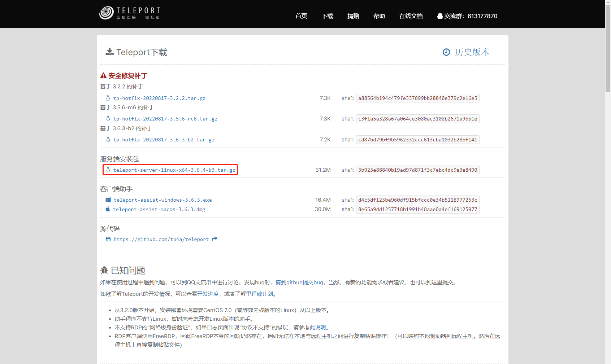Click the 已知问题 heading
This screenshot has height=364, width=611.
click(x=128, y=271)
